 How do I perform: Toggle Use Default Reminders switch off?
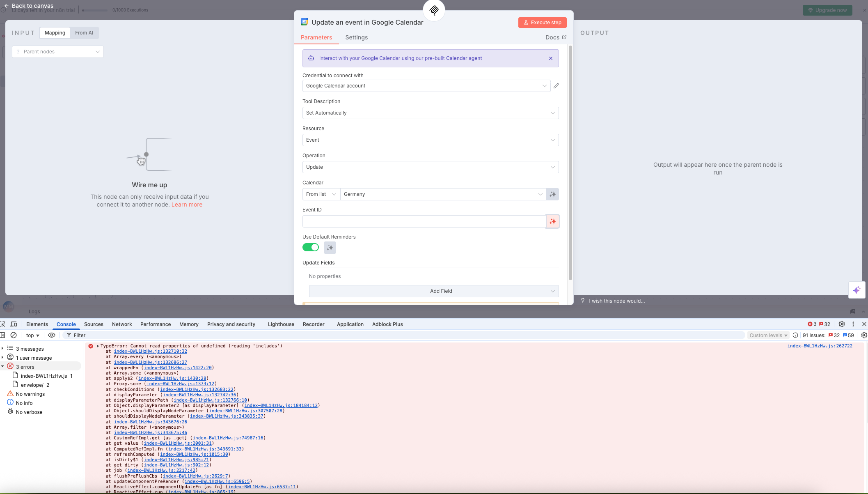pyautogui.click(x=311, y=247)
